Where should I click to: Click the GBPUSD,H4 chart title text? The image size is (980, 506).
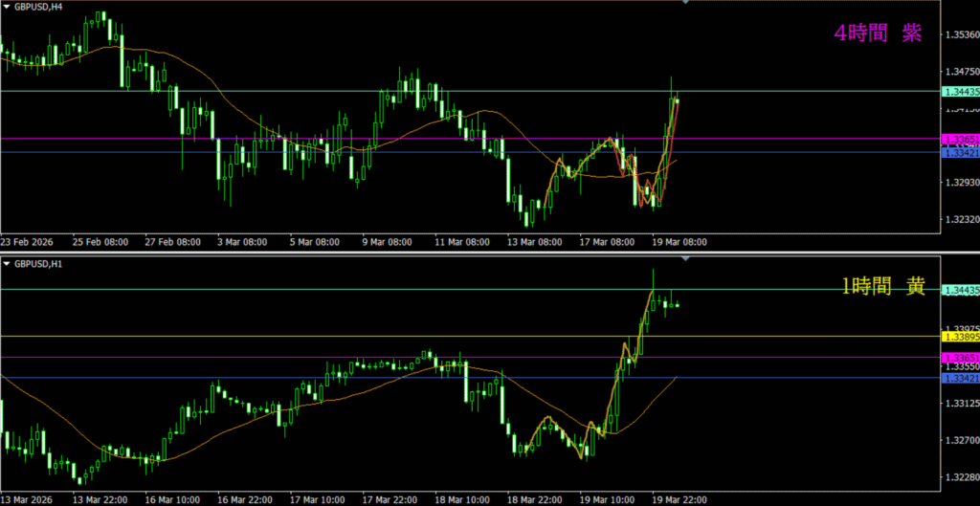click(x=42, y=6)
